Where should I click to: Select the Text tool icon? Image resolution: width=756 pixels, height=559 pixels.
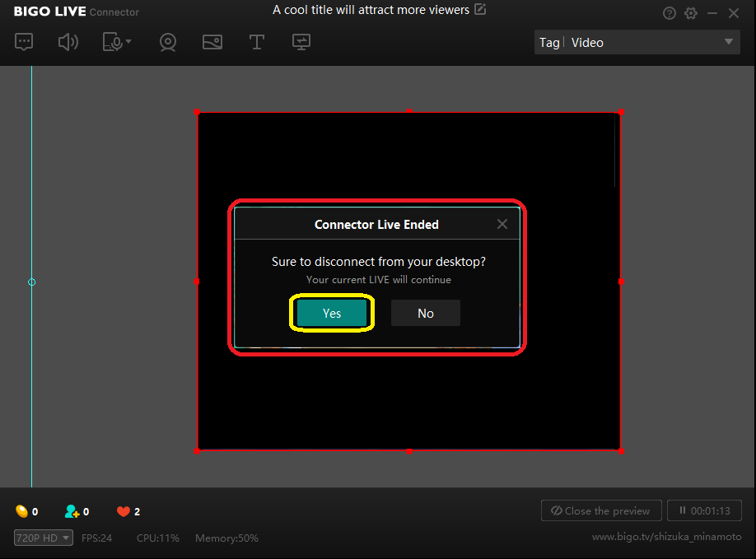[257, 42]
